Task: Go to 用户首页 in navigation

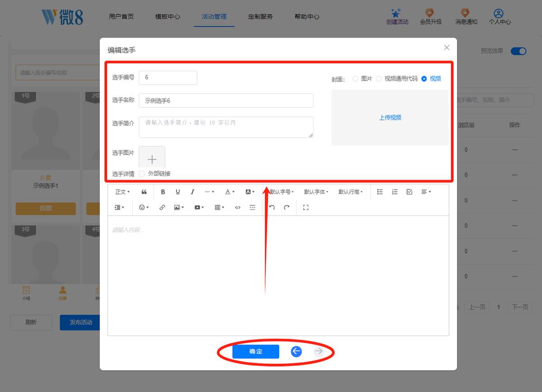Action: pyautogui.click(x=121, y=17)
